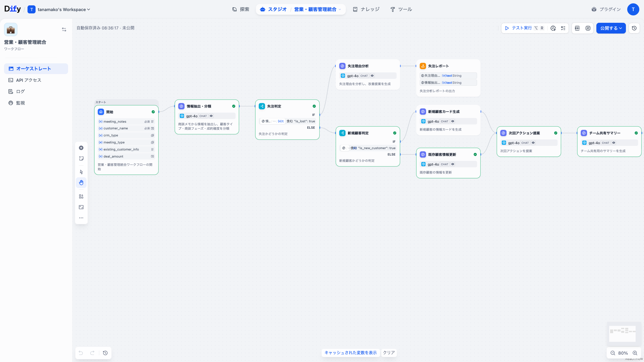
Task: Switch to hand drag mode on canvas
Action: (x=81, y=183)
